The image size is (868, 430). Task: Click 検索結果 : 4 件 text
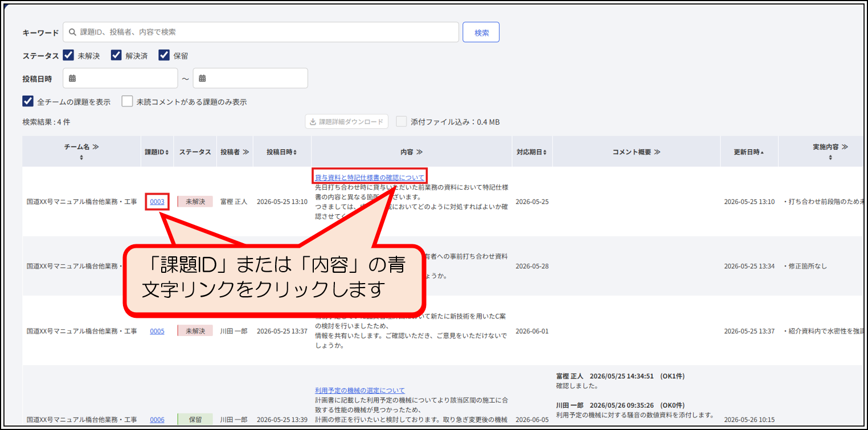pyautogui.click(x=46, y=122)
